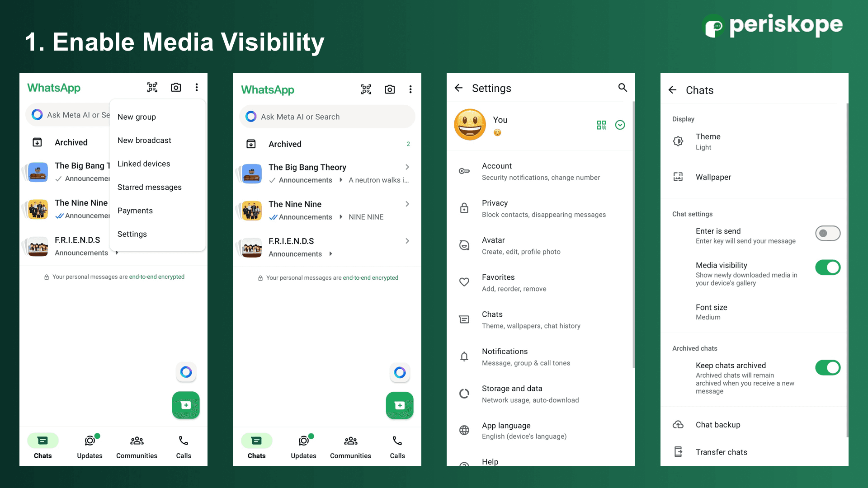868x488 pixels.
Task: Tap the search icon in Settings
Action: click(623, 88)
